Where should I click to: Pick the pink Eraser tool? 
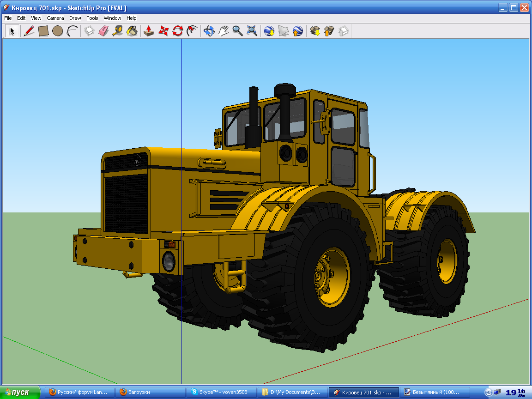(x=103, y=31)
